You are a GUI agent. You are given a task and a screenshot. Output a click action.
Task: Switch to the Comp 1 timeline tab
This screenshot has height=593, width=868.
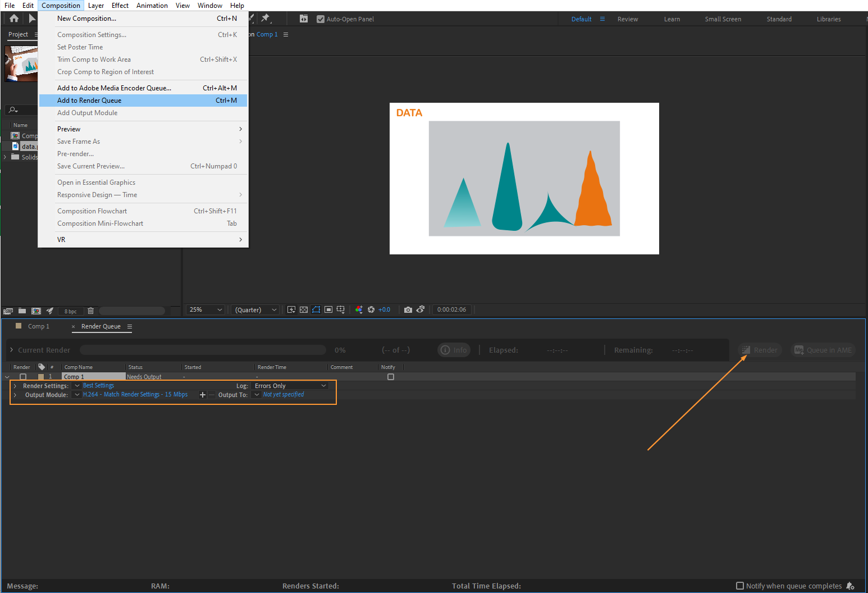click(x=38, y=326)
